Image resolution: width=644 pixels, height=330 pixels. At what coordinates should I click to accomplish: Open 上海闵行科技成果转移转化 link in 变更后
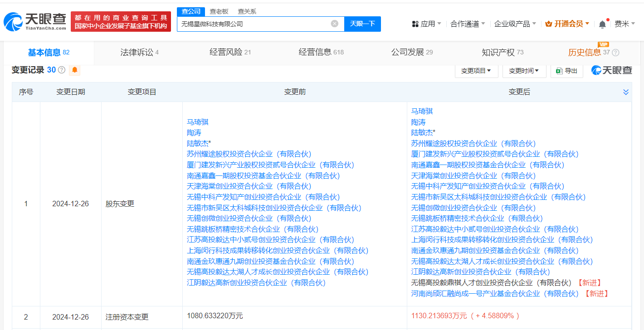click(502, 239)
